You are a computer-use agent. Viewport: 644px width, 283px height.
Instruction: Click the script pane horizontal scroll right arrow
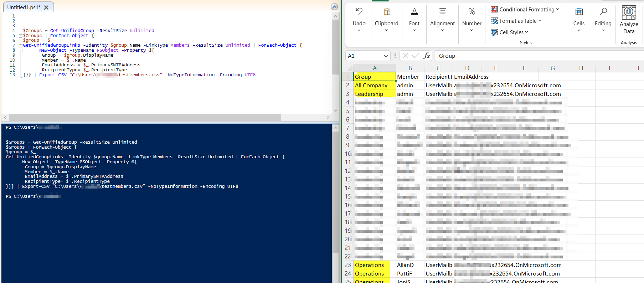[x=328, y=117]
